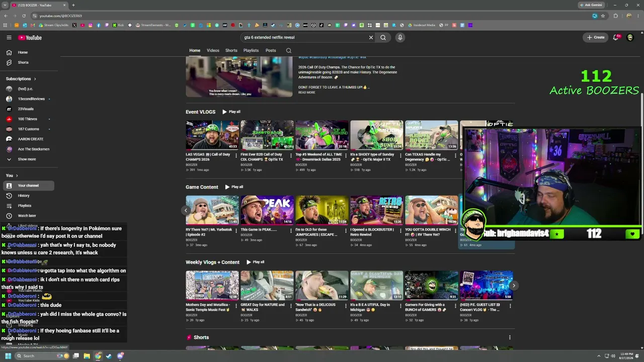Image resolution: width=644 pixels, height=362 pixels.
Task: Open the X bookmark icon
Action: click(74, 25)
